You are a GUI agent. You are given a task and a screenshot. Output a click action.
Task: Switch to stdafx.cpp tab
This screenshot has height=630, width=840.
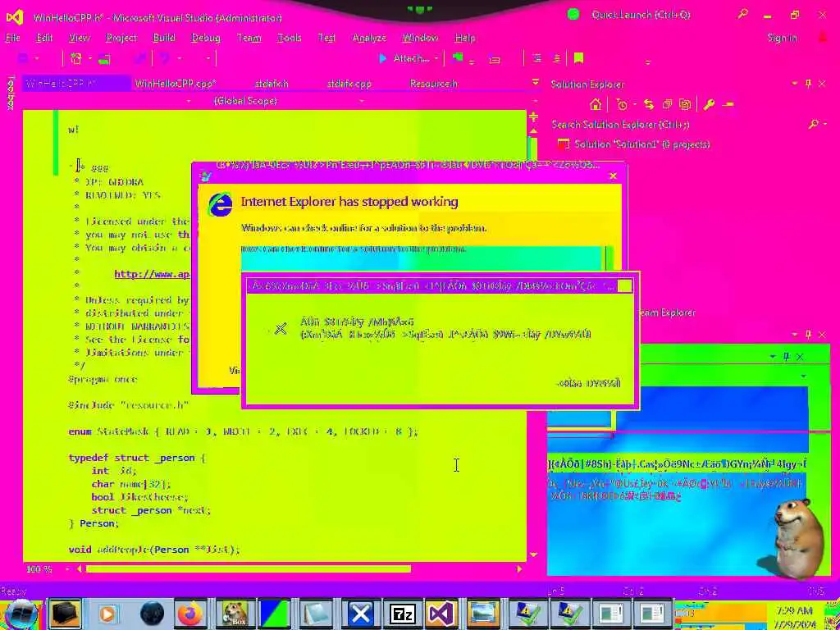click(349, 84)
